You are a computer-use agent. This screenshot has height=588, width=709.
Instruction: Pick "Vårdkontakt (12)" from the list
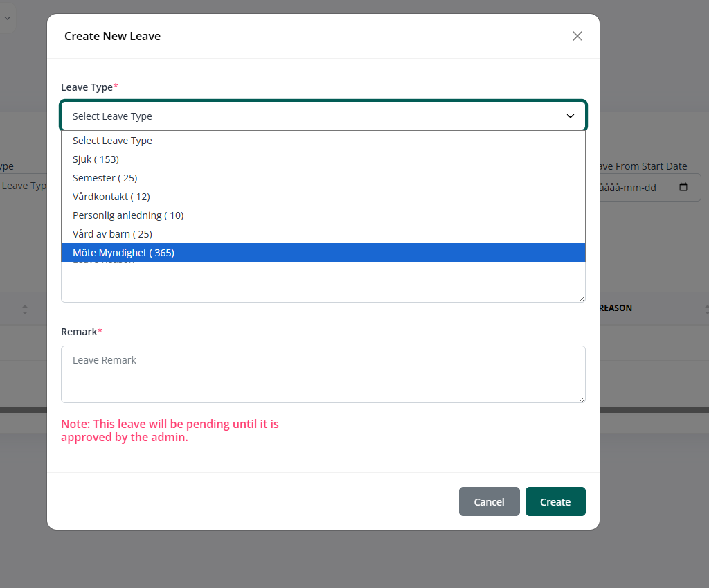pos(111,197)
